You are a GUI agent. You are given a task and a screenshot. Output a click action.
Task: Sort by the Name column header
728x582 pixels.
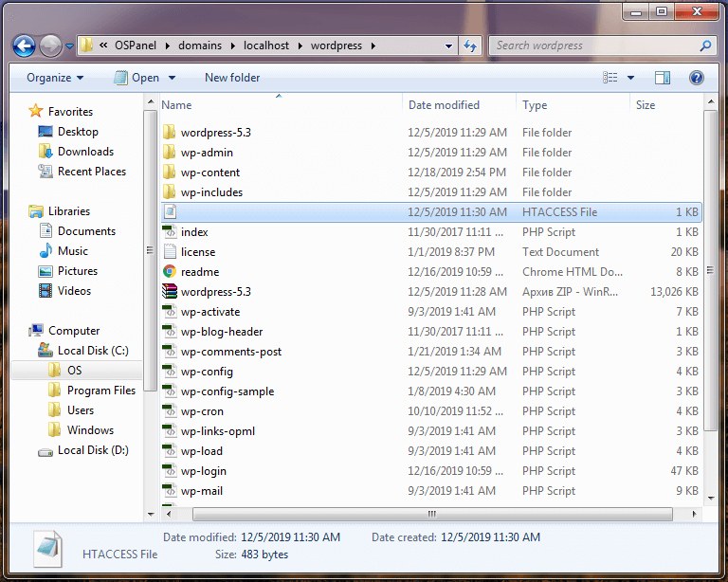[280, 105]
